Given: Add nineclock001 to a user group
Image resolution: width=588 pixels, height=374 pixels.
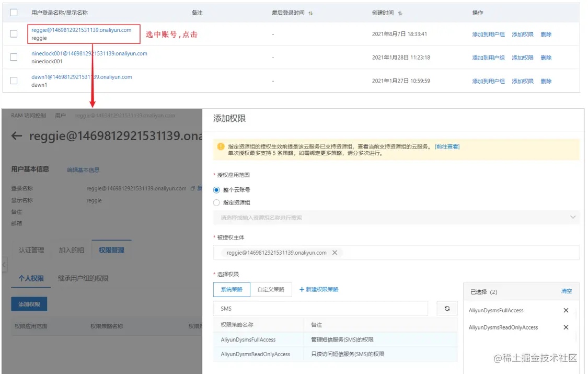Looking at the screenshot, I should click(488, 58).
